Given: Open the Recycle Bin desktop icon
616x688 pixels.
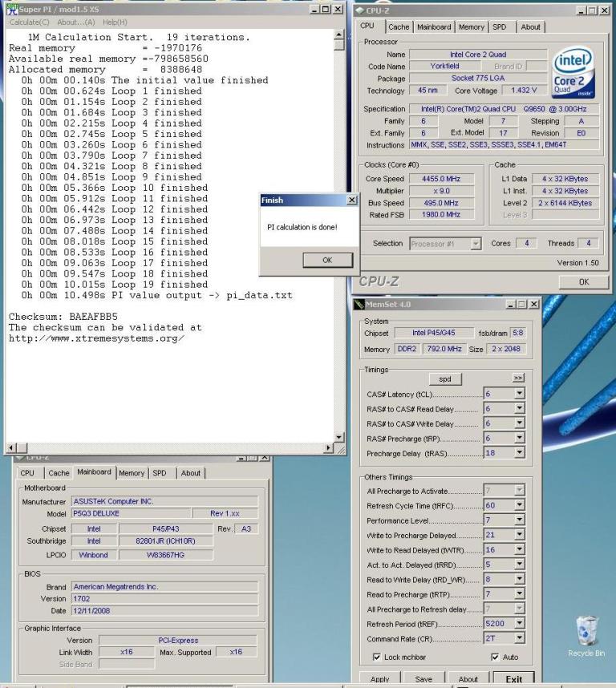Looking at the screenshot, I should pos(586,635).
